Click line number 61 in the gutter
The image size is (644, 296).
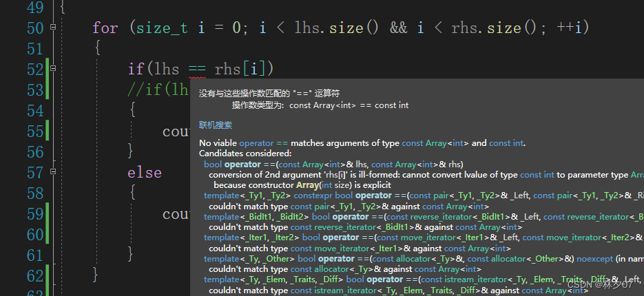coord(35,255)
